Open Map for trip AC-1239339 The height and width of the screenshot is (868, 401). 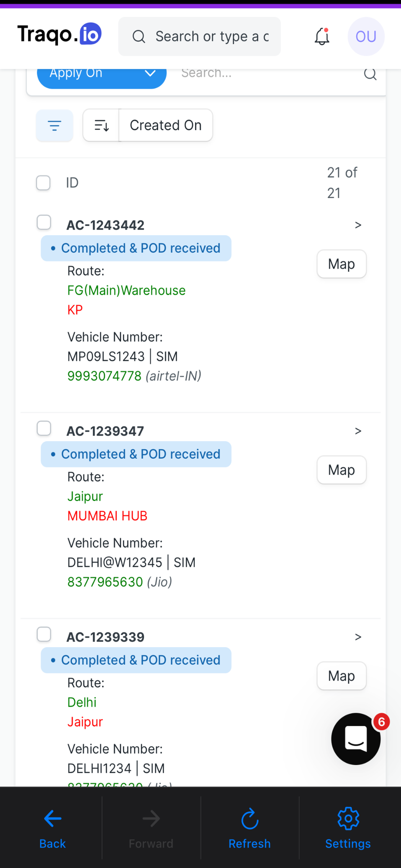pyautogui.click(x=341, y=676)
